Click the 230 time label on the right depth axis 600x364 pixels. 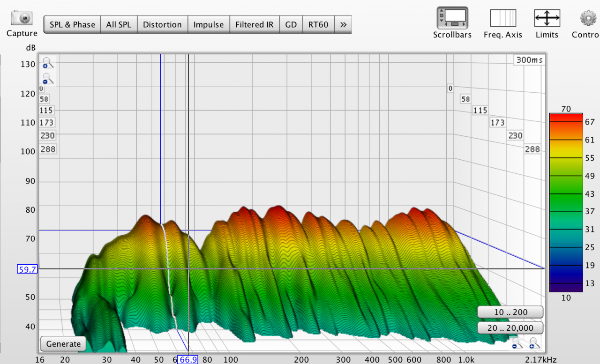tap(515, 135)
